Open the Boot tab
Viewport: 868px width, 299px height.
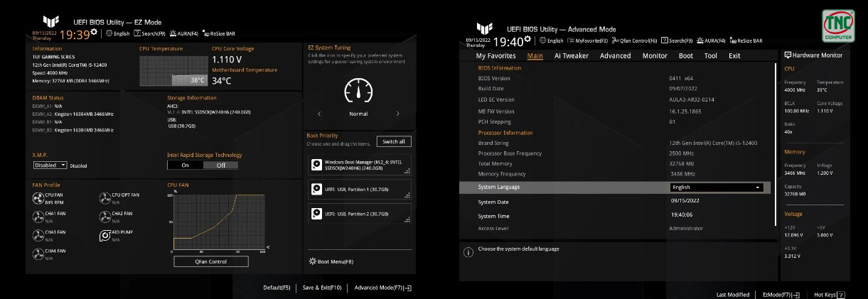[686, 55]
